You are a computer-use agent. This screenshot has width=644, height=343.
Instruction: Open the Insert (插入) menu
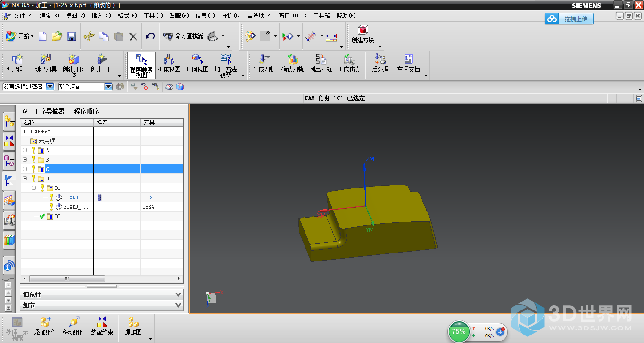coord(101,16)
